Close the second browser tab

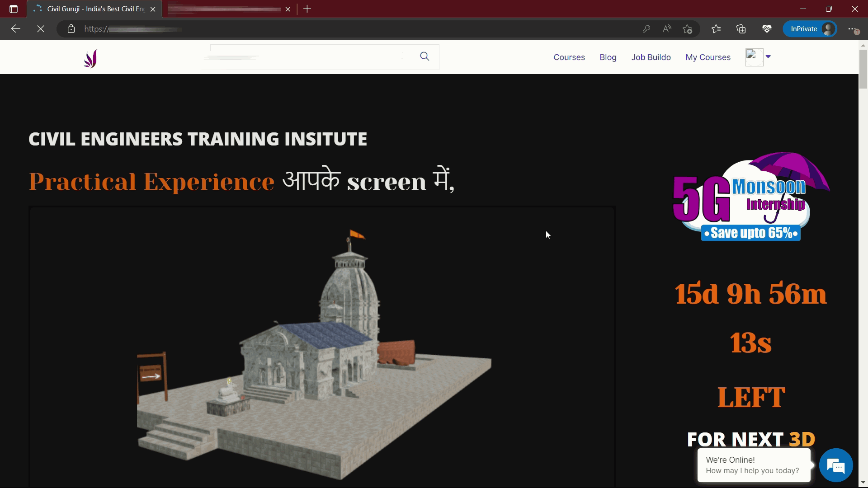click(288, 9)
